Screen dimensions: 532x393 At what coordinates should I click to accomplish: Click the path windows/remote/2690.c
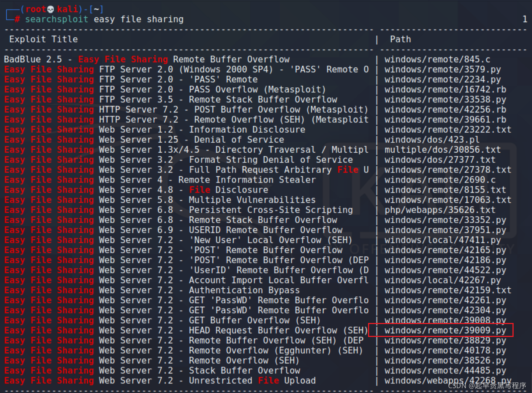tap(440, 180)
